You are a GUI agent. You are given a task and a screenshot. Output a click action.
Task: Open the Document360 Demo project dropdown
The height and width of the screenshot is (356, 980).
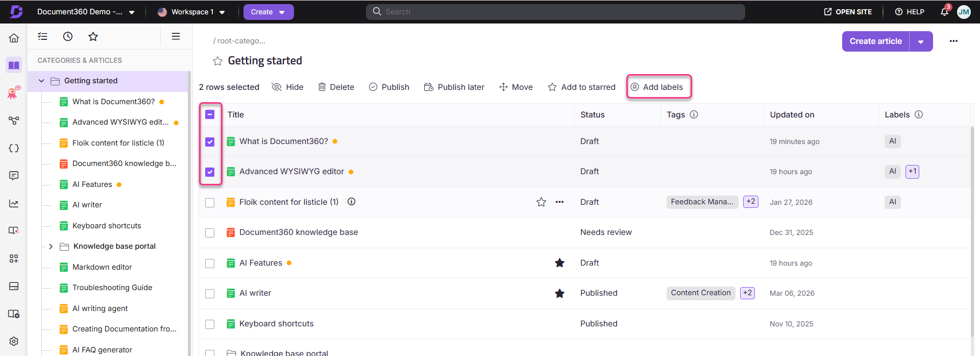tap(86, 12)
